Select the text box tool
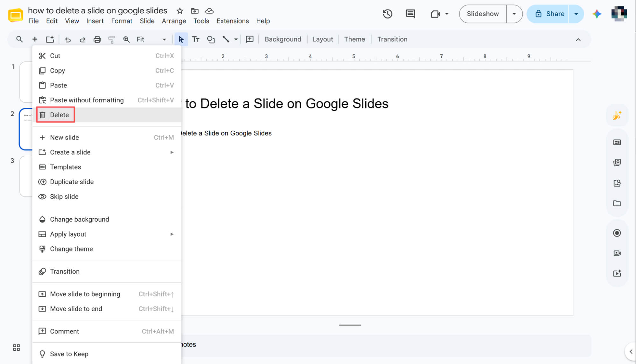 [196, 39]
